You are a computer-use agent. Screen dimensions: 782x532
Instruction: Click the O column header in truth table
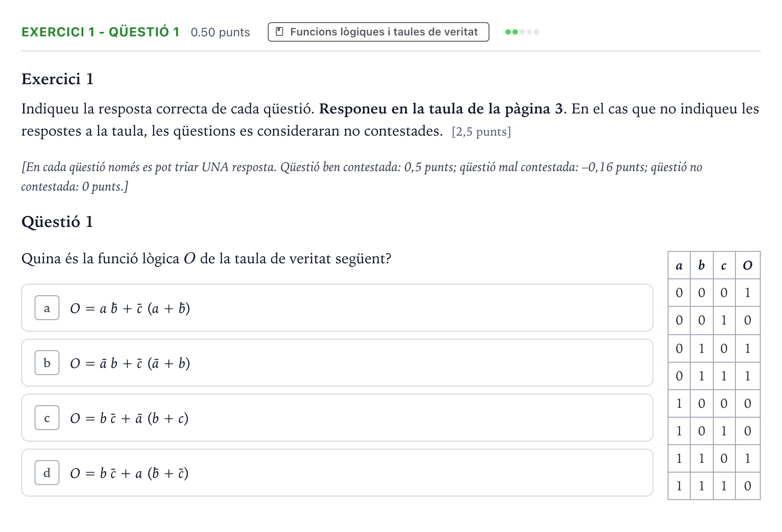[748, 266]
